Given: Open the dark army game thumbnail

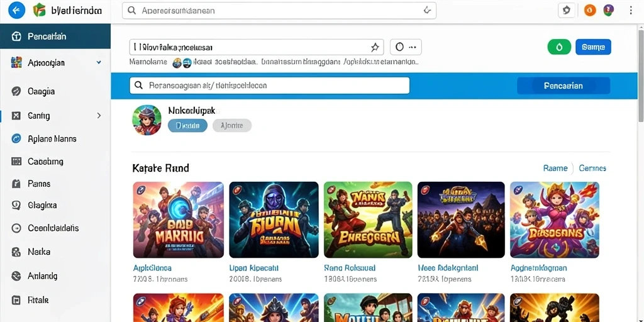Looking at the screenshot, I should [x=461, y=219].
